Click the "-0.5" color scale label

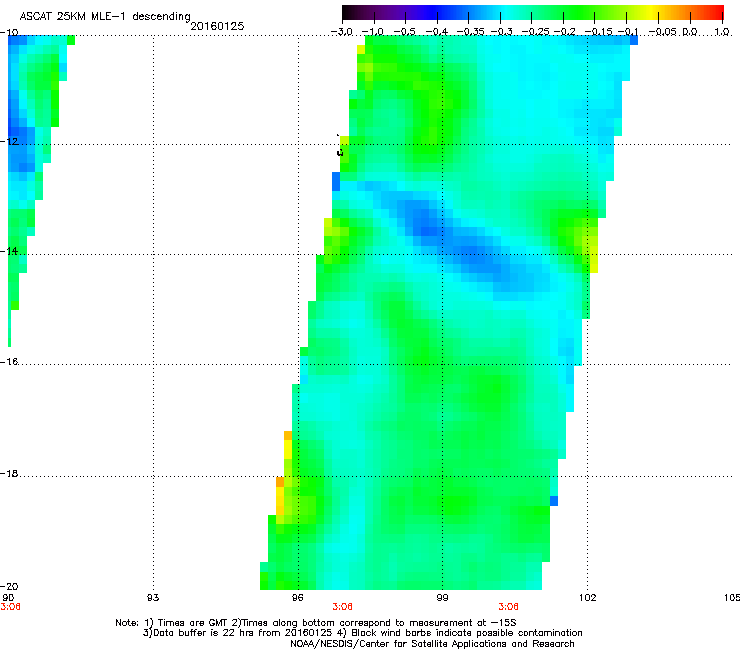tap(404, 32)
